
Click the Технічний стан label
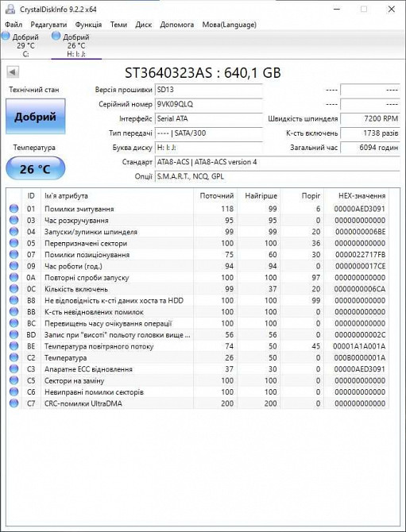34,90
